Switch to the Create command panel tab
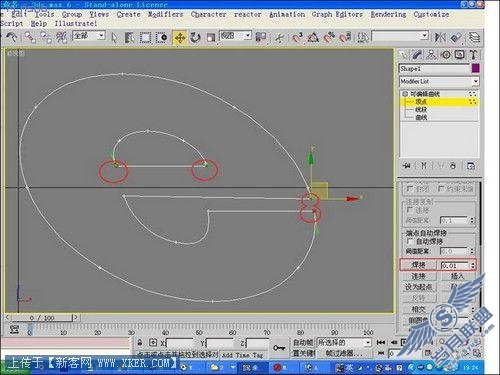Viewport: 500px width, 375px height. 404,55
